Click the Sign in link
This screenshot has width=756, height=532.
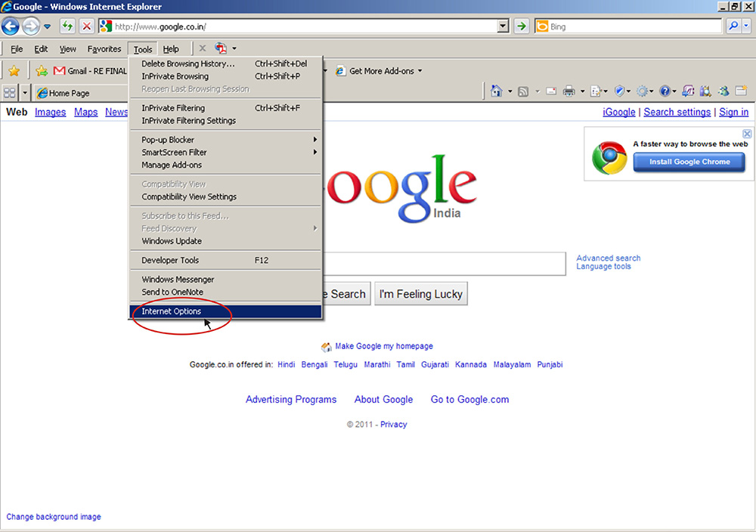[734, 113]
